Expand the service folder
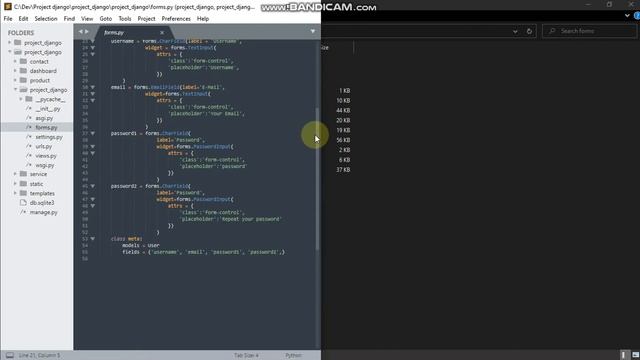This screenshot has width=640, height=360. (15, 174)
